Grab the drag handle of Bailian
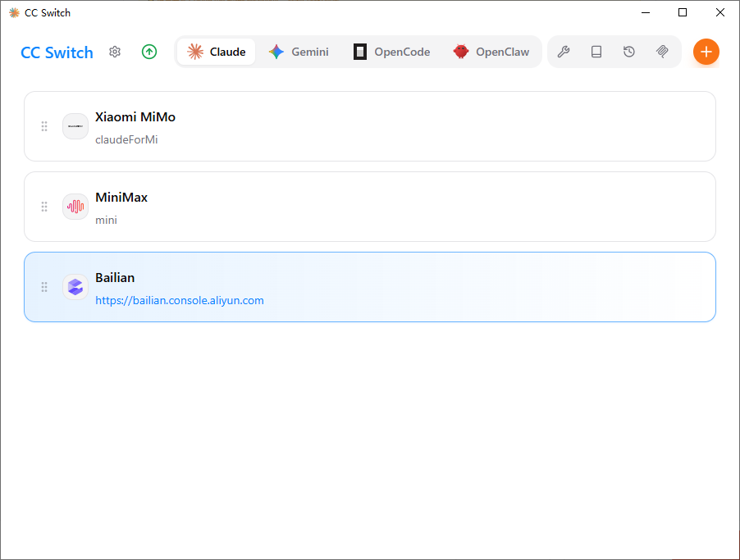This screenshot has height=560, width=740. coord(44,287)
